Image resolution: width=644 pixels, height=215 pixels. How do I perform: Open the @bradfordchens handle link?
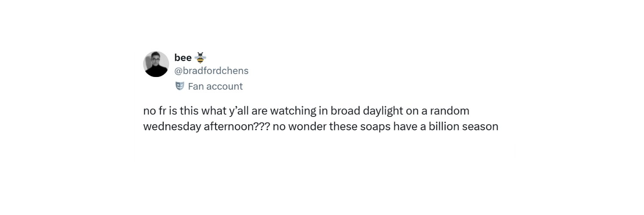[x=211, y=71]
